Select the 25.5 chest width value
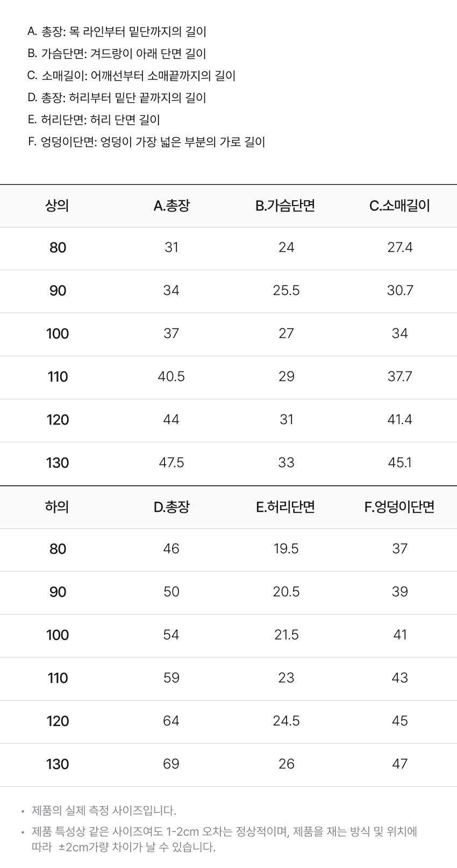Screen dimensions: 457x868 pos(286,291)
